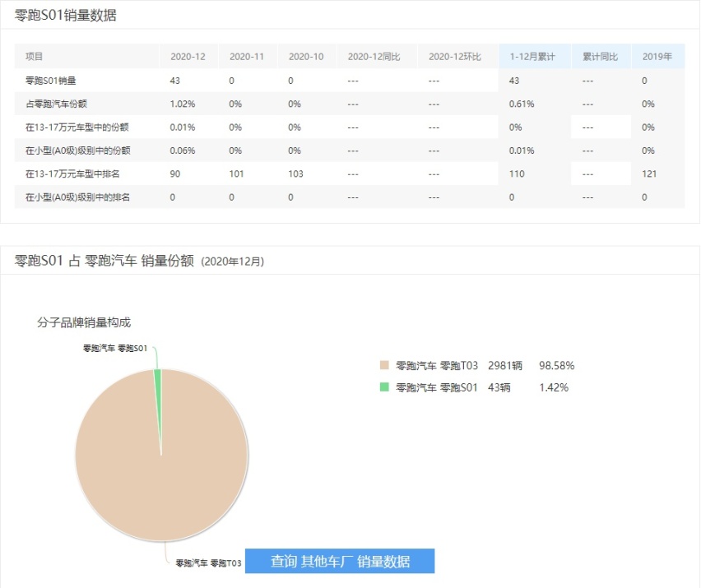Click the 累计同比 column header
The height and width of the screenshot is (588, 701).
click(600, 57)
